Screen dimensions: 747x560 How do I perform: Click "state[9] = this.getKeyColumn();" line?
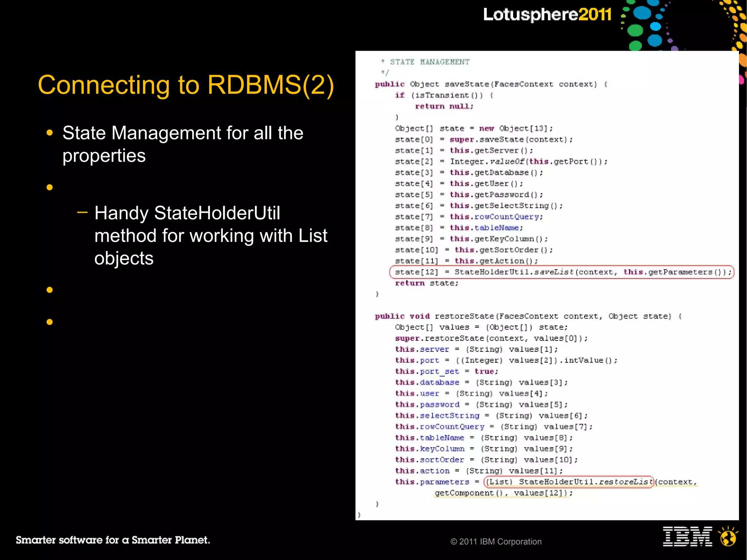[472, 239]
